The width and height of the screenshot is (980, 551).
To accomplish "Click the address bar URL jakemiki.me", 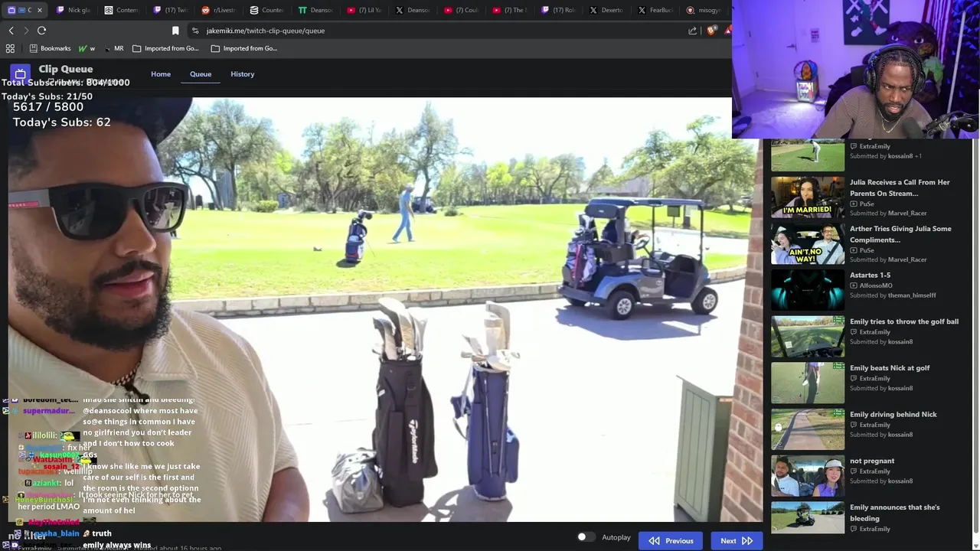I will point(266,31).
